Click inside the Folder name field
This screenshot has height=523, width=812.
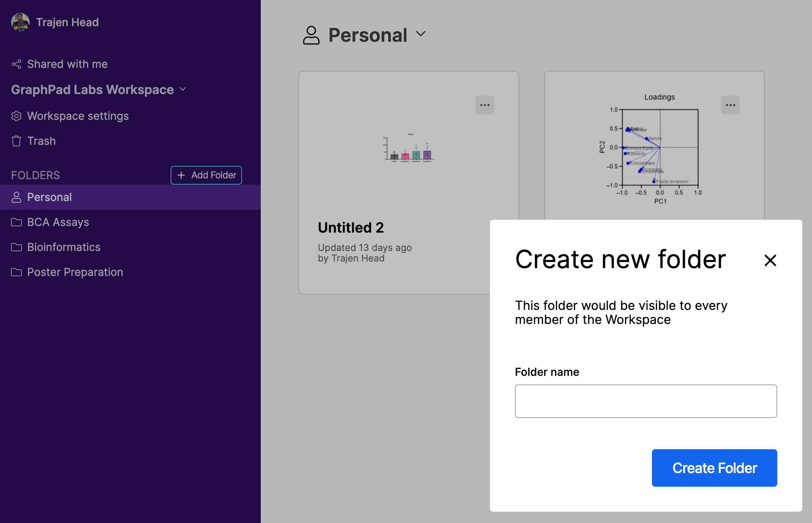point(646,401)
